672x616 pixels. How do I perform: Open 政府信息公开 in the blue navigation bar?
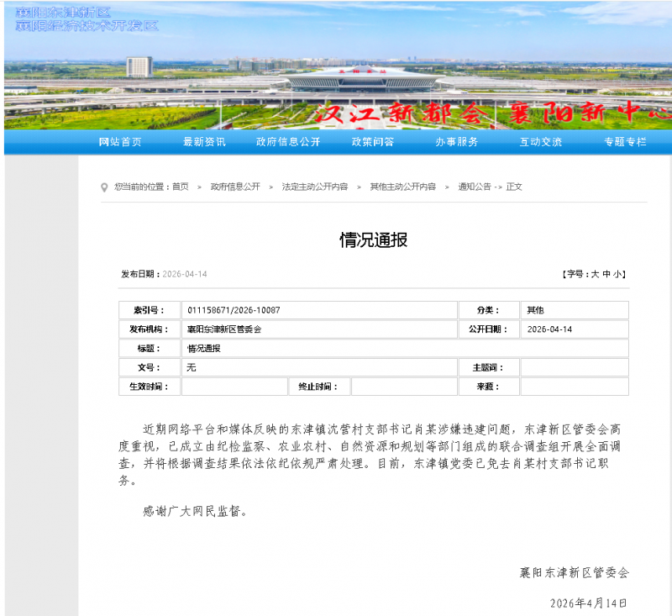tap(288, 142)
